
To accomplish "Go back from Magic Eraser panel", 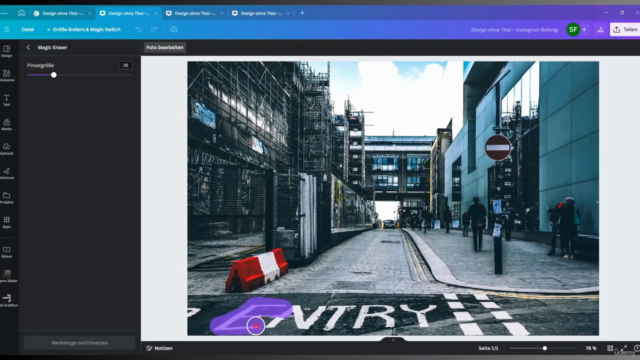I will (28, 47).
